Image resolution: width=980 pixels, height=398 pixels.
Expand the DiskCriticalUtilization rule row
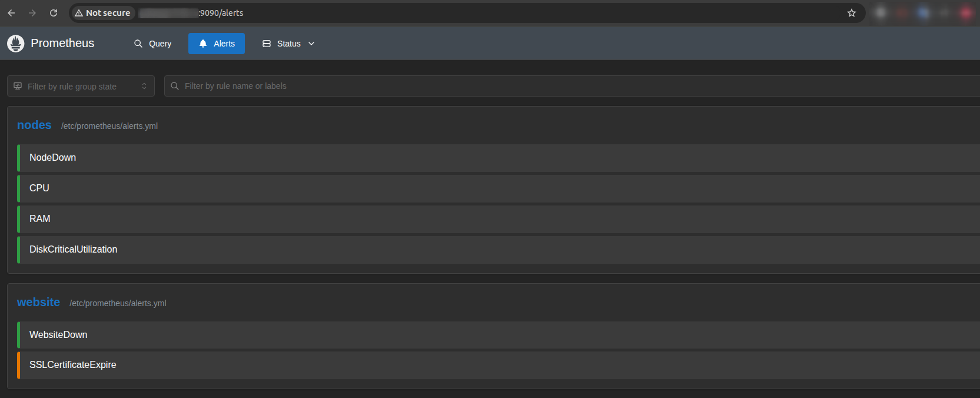point(499,250)
